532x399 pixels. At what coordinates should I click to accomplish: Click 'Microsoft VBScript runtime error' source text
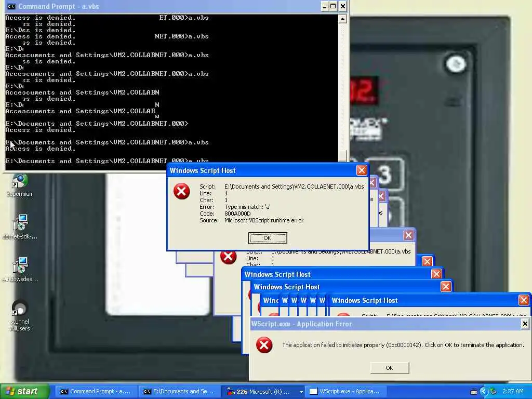[x=264, y=220]
